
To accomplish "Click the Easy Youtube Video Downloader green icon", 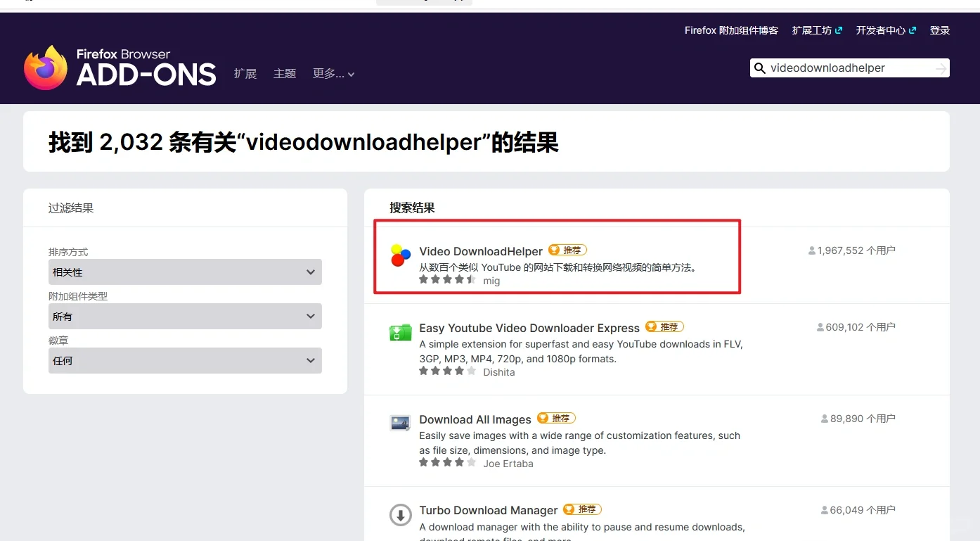I will (x=400, y=332).
